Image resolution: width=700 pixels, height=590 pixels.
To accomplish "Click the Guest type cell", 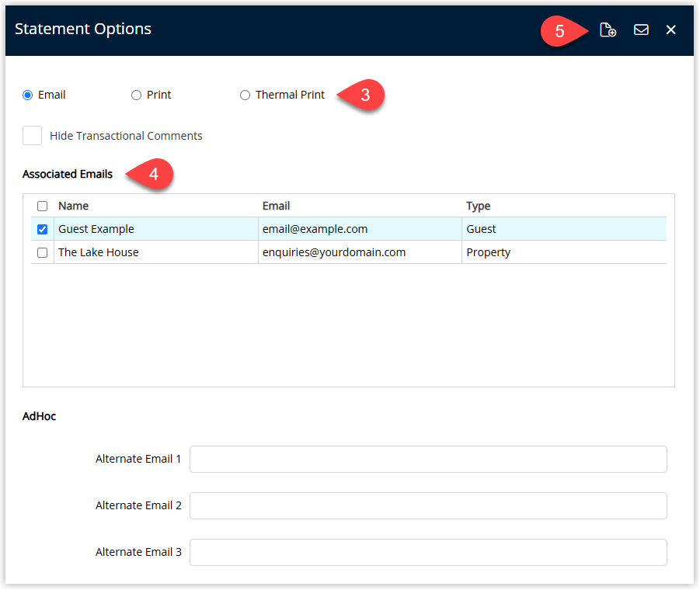I will pyautogui.click(x=564, y=229).
